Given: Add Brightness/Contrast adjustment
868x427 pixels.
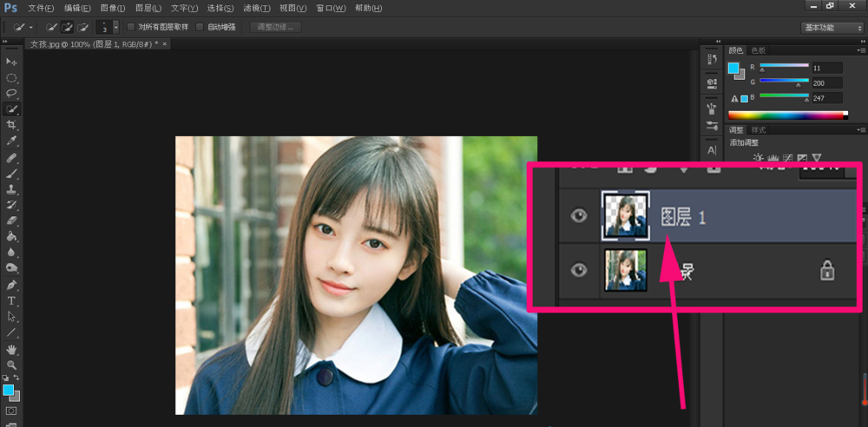Looking at the screenshot, I should coord(759,158).
